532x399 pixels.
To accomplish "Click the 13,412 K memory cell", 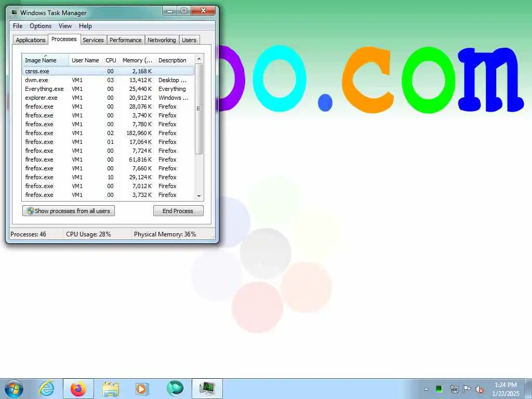I will pyautogui.click(x=140, y=80).
